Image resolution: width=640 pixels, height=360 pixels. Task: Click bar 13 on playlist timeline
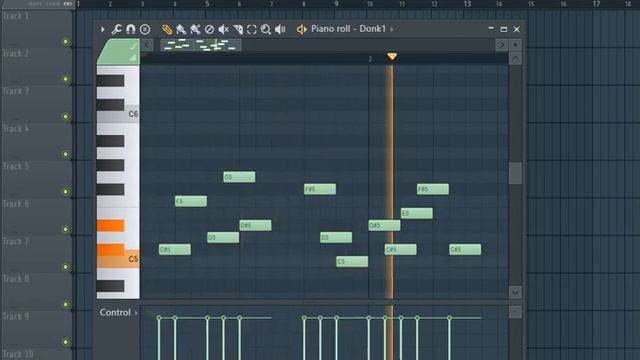[467, 4]
